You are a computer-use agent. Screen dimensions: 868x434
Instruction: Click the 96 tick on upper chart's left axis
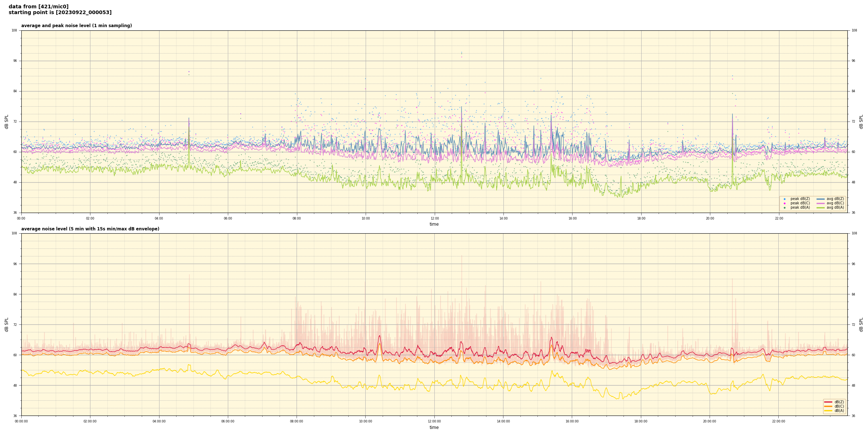[x=15, y=61]
